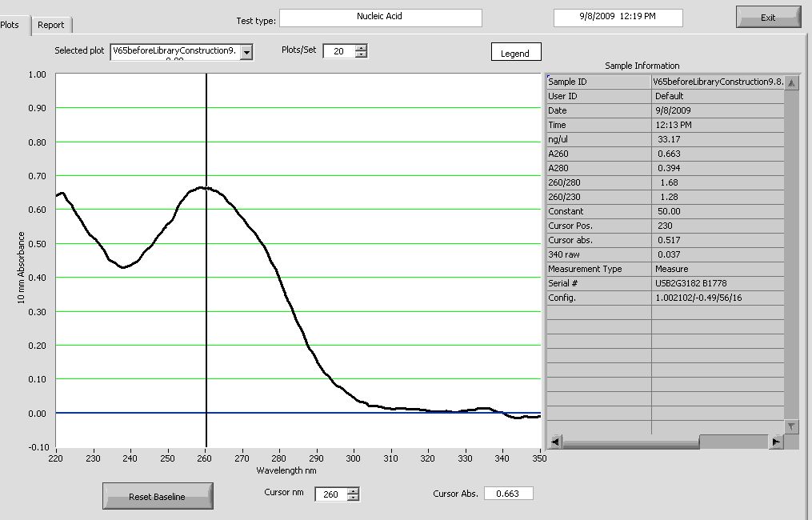The width and height of the screenshot is (812, 520).
Task: Click the 260/230 ratio value 1.28
Action: coord(669,198)
